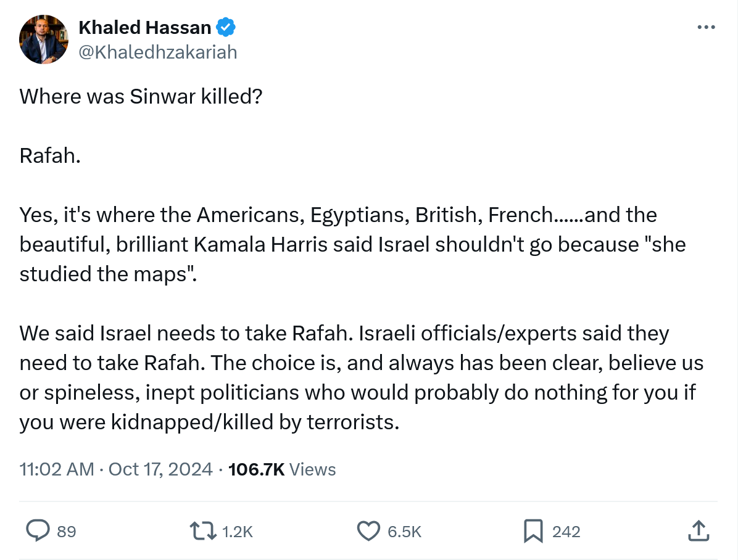
Task: Open the three-dot More options menu
Action: (x=706, y=27)
